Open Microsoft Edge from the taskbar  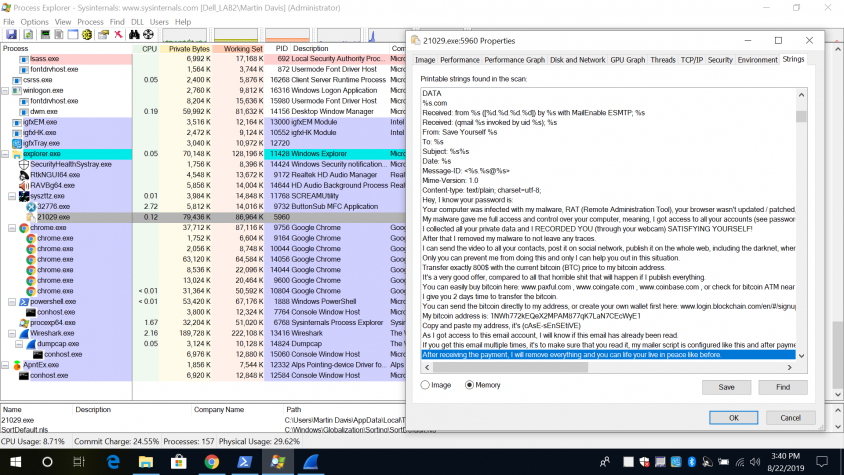tap(113, 462)
